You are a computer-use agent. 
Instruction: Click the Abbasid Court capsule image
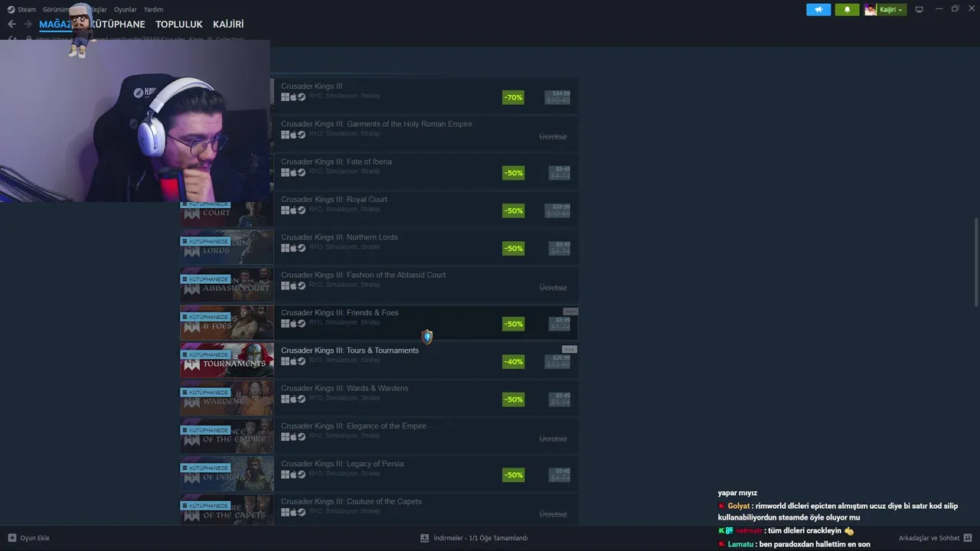click(227, 284)
